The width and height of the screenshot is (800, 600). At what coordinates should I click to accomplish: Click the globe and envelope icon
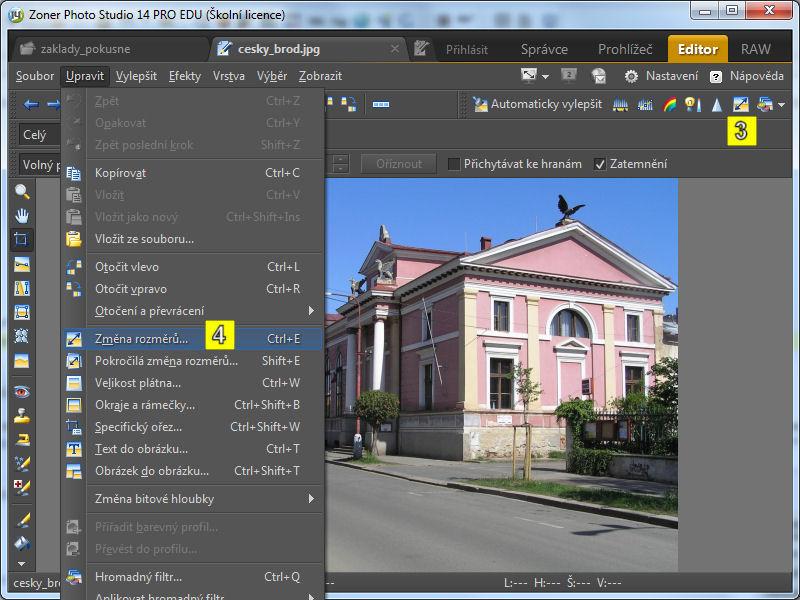(x=598, y=76)
